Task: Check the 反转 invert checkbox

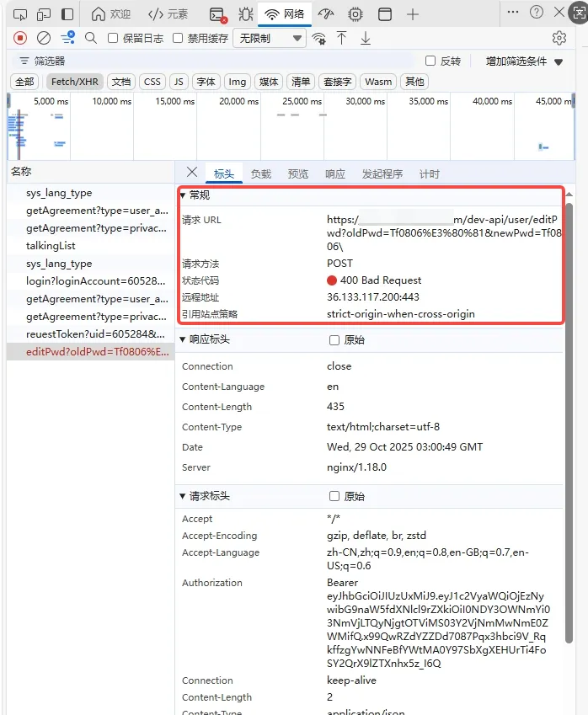Action: click(430, 61)
